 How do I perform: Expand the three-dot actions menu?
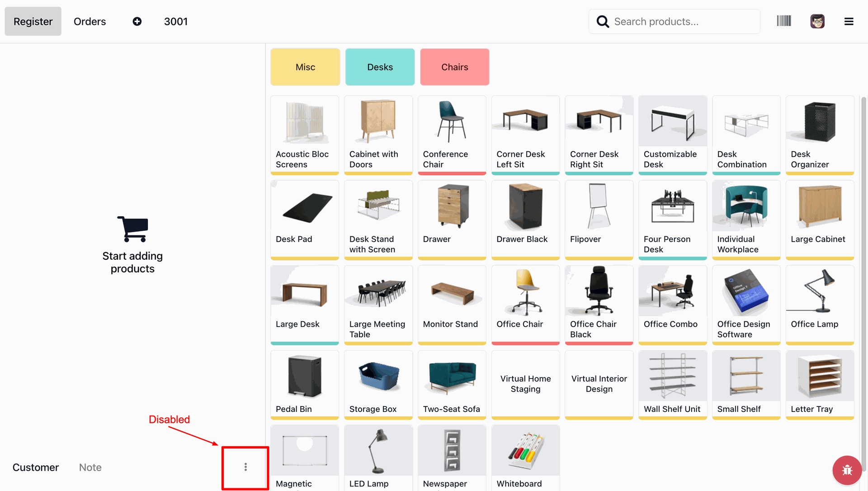coord(245,467)
